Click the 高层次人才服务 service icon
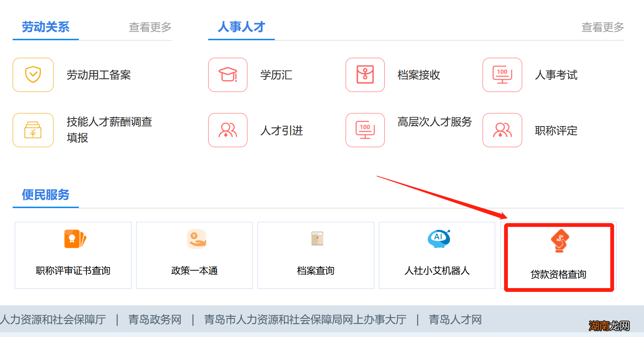 click(365, 130)
